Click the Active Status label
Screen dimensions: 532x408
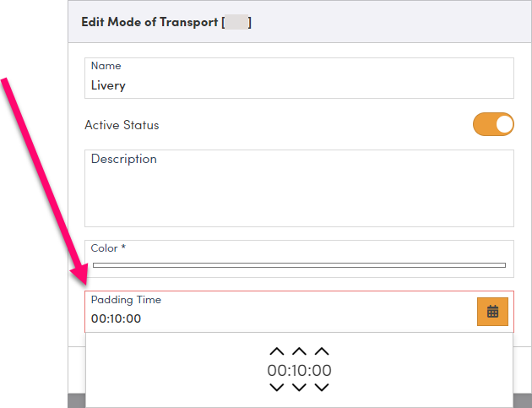click(x=122, y=125)
